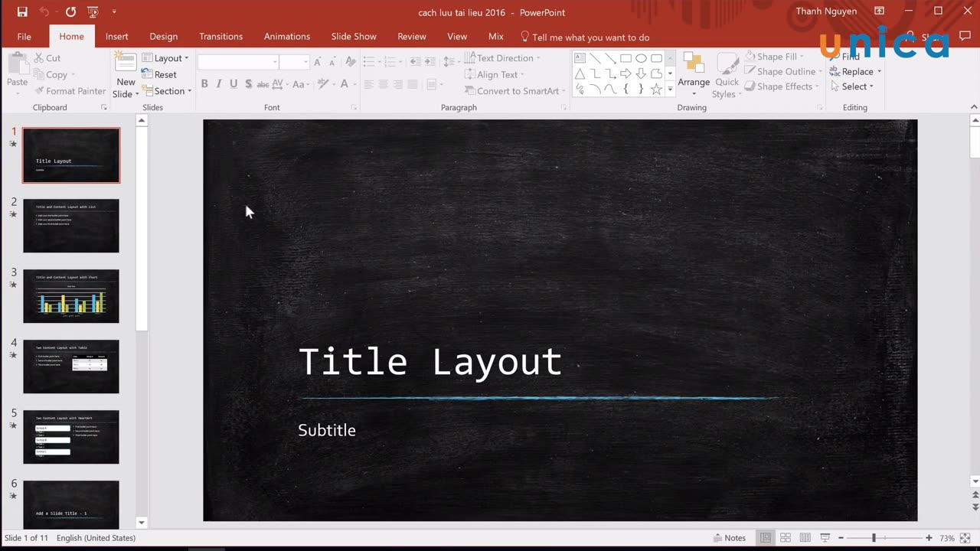
Task: Click Next Slide double arrow button
Action: [975, 507]
